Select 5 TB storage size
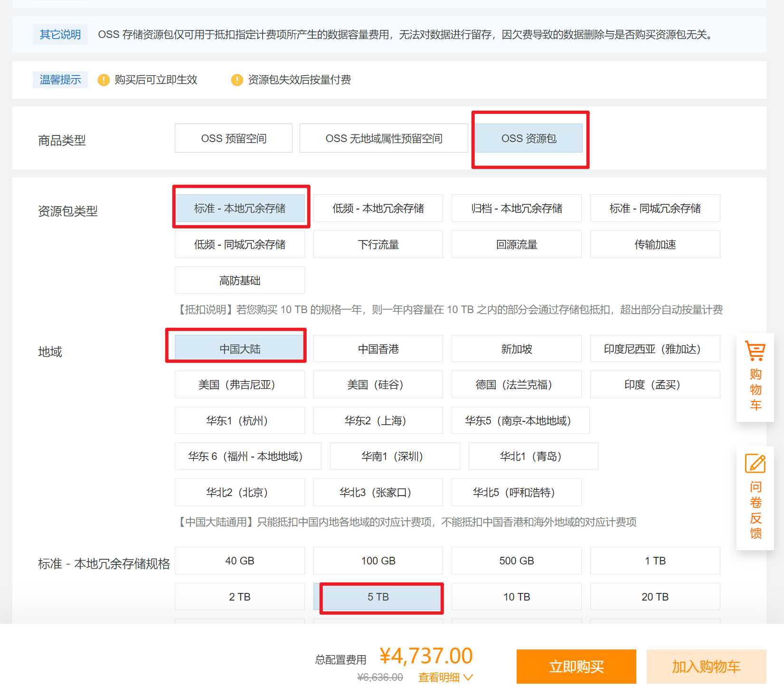This screenshot has height=697, width=784. tap(378, 597)
